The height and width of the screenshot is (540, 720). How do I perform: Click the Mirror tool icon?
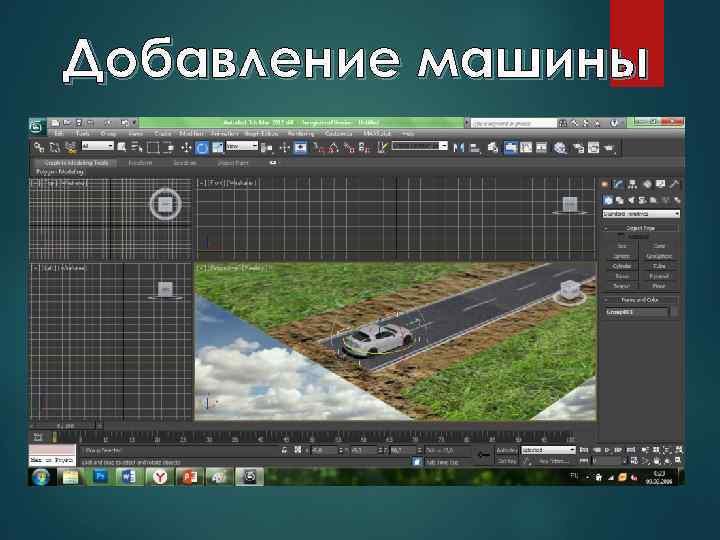(x=458, y=147)
